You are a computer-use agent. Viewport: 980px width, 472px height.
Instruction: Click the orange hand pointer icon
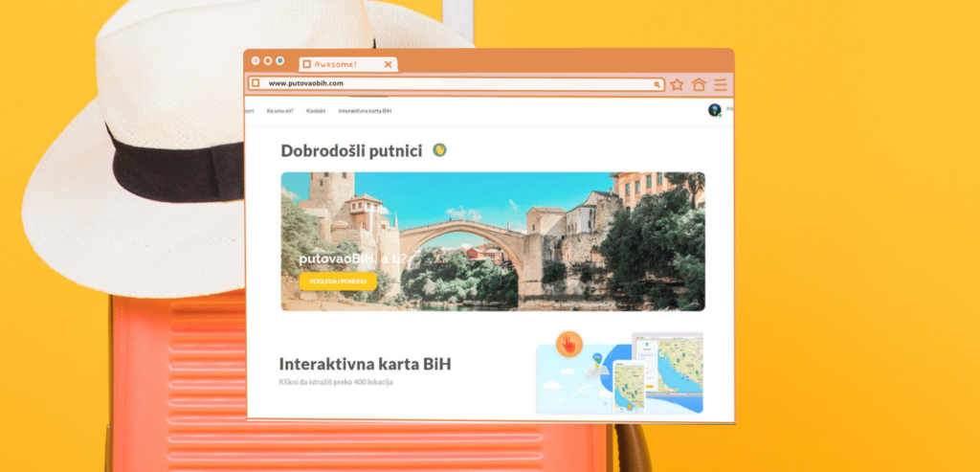568,343
